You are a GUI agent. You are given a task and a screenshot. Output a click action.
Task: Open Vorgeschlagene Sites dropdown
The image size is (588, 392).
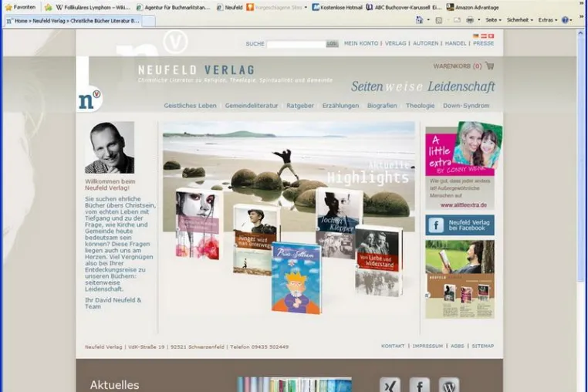(277, 7)
